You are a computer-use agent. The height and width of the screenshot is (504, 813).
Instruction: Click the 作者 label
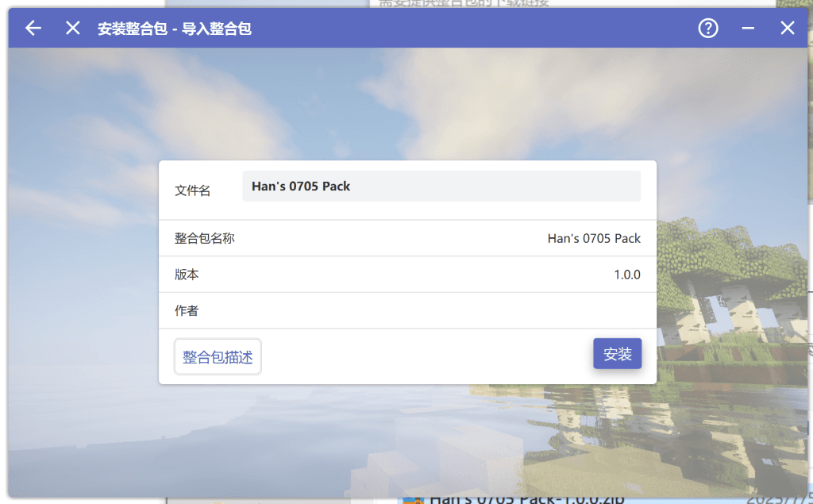(187, 310)
